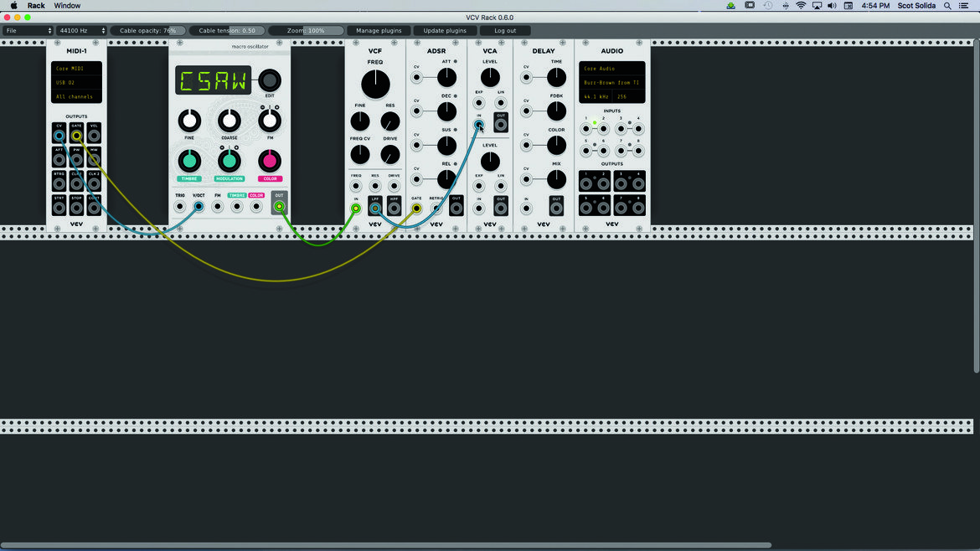Screen dimensions: 980x551
Task: Click the VCF RES knob
Action: tap(390, 121)
